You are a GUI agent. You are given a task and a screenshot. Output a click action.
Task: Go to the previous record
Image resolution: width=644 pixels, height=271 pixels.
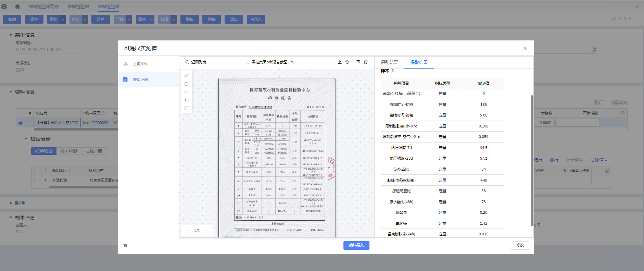(x=620, y=19)
